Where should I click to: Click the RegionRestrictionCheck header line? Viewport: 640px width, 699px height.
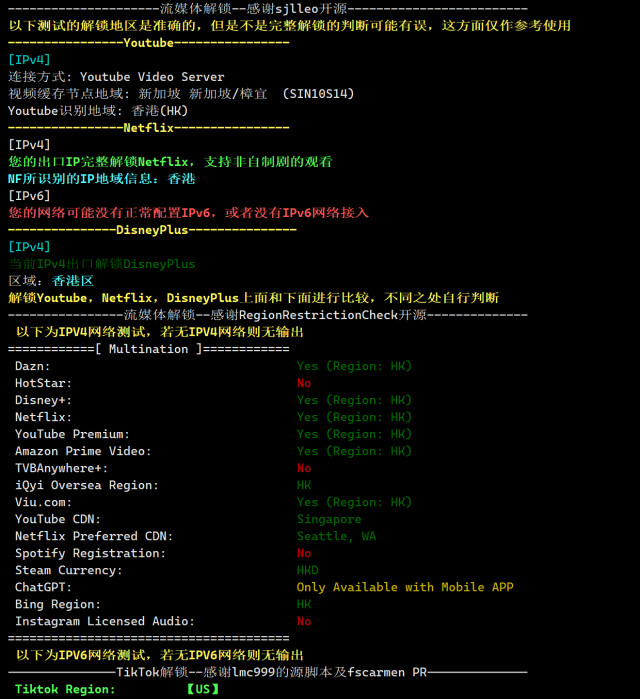(x=267, y=315)
